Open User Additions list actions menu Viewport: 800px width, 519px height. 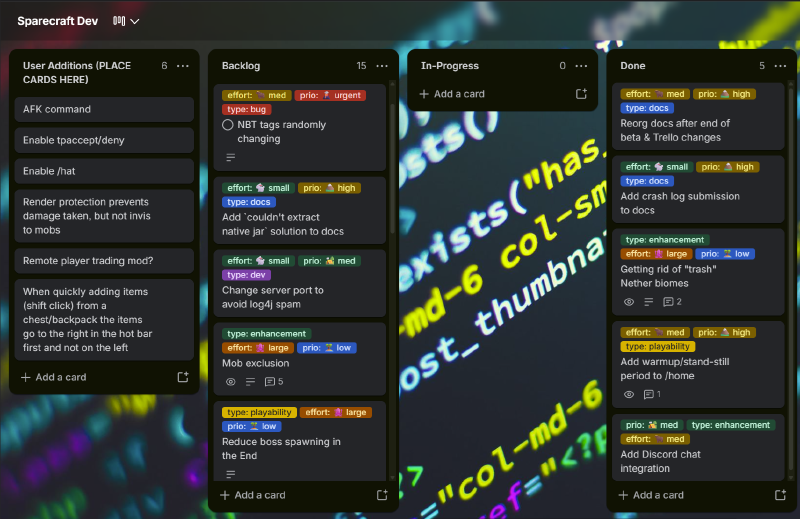[183, 66]
